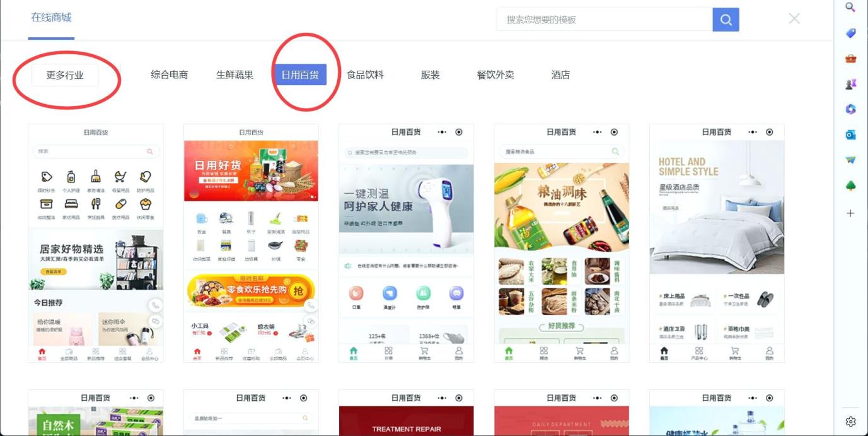
Task: Click the 在线商城 header tab
Action: tap(52, 18)
